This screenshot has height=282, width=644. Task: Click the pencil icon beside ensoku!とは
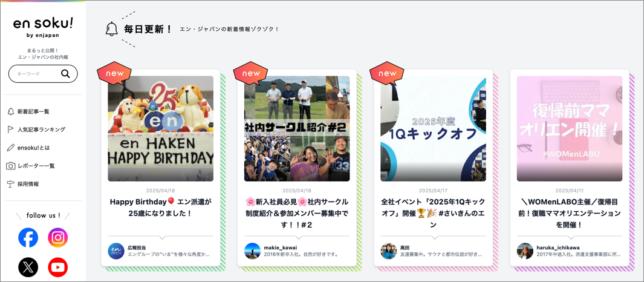pyautogui.click(x=11, y=148)
